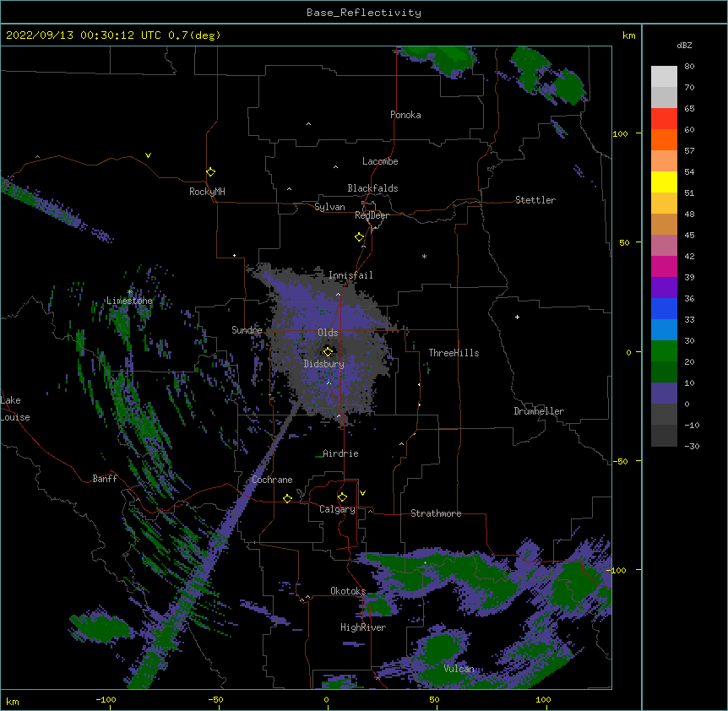Image resolution: width=728 pixels, height=711 pixels.
Task: Select the blue 36 dBZ legend swatch
Action: (x=664, y=308)
